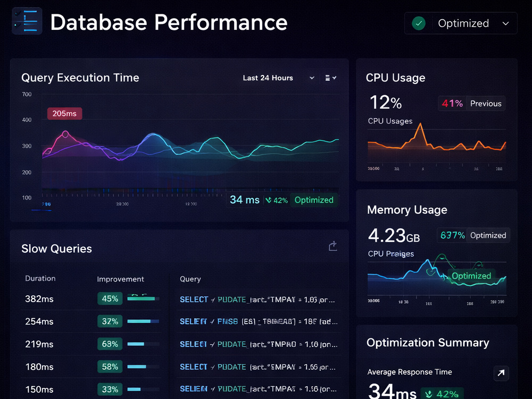Click the CPU Usages chart label
The image size is (532, 399).
(390, 121)
